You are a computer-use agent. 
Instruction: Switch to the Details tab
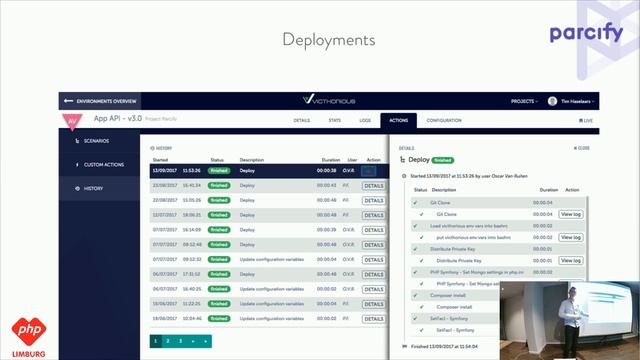tap(302, 120)
